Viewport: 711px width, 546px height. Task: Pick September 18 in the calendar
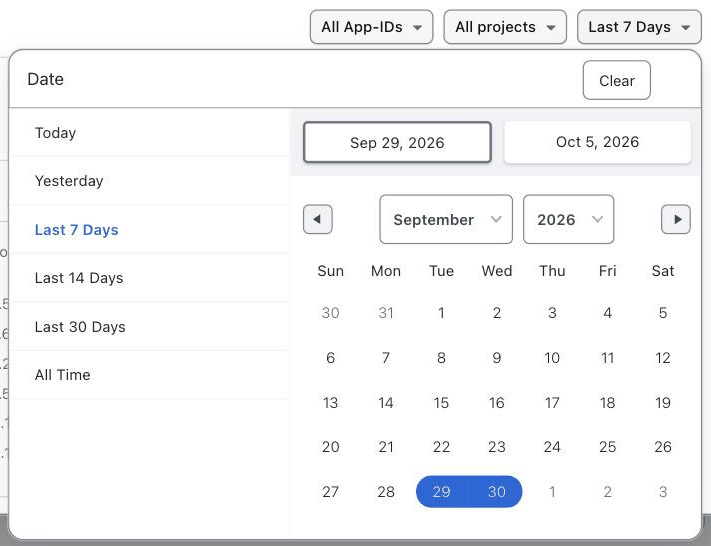click(608, 403)
